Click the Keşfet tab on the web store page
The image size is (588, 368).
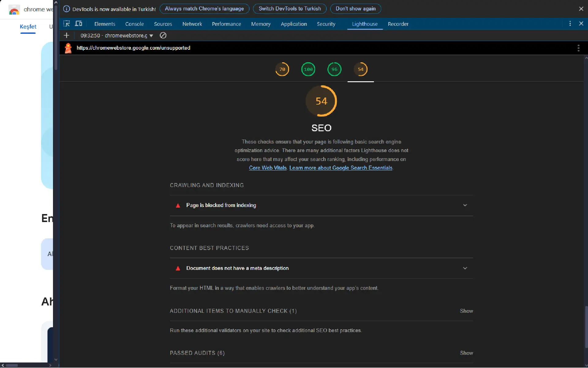(28, 27)
